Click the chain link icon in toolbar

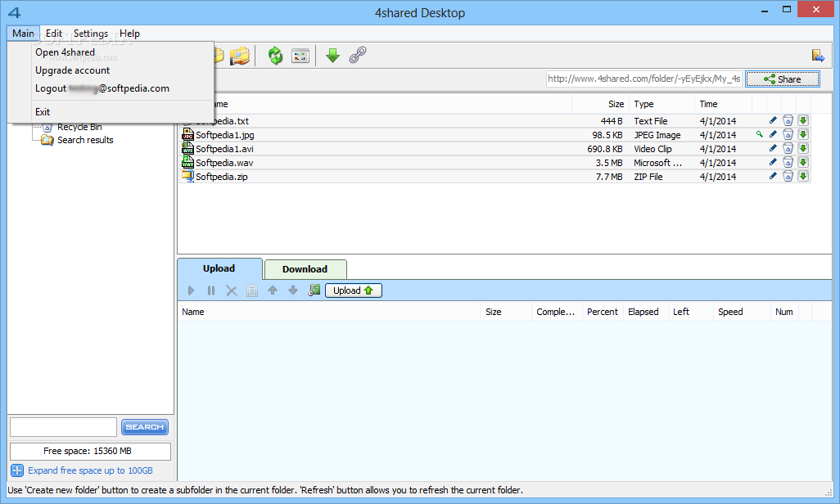pos(357,55)
